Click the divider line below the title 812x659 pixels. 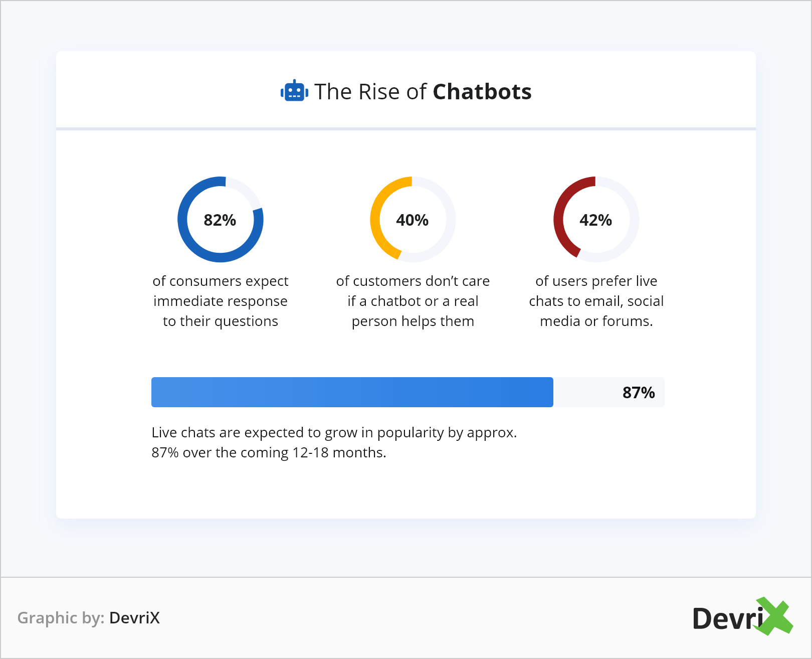tap(406, 129)
